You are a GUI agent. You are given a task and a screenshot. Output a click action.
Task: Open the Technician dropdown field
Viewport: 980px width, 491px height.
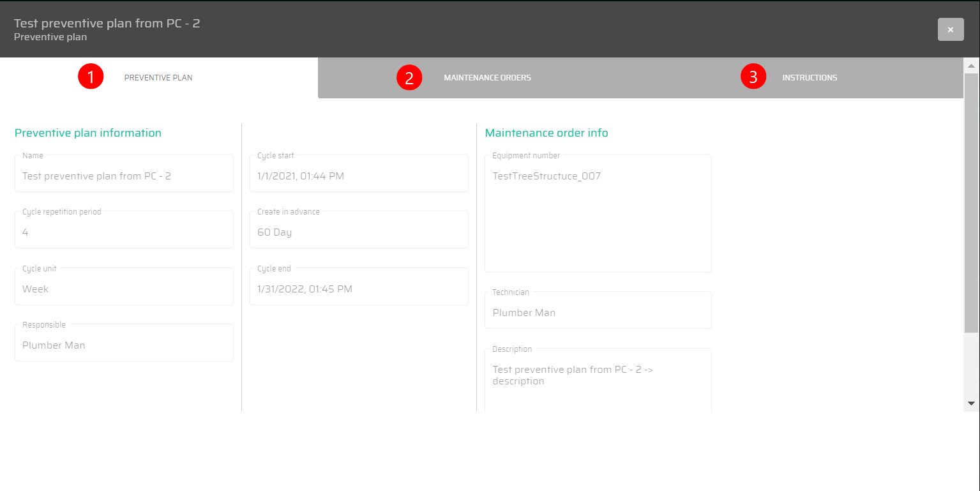point(598,313)
